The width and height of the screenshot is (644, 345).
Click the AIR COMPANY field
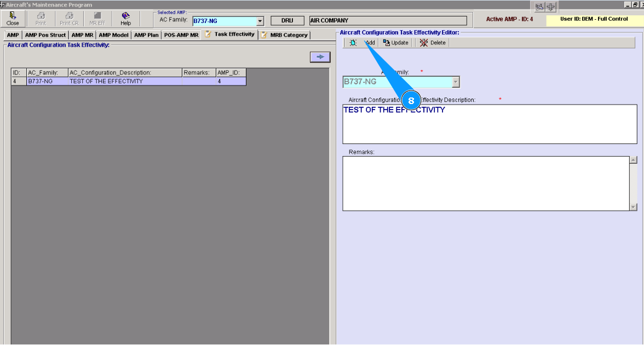pos(388,21)
